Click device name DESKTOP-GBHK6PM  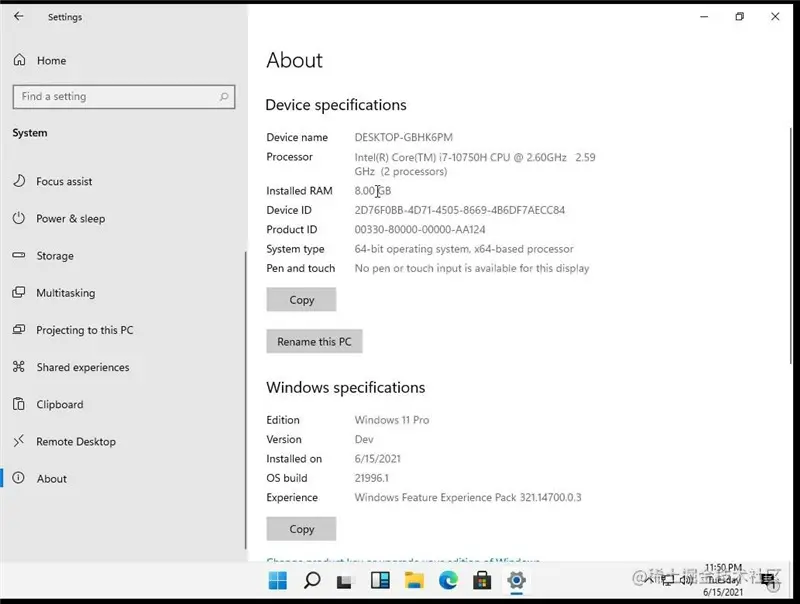click(x=404, y=137)
